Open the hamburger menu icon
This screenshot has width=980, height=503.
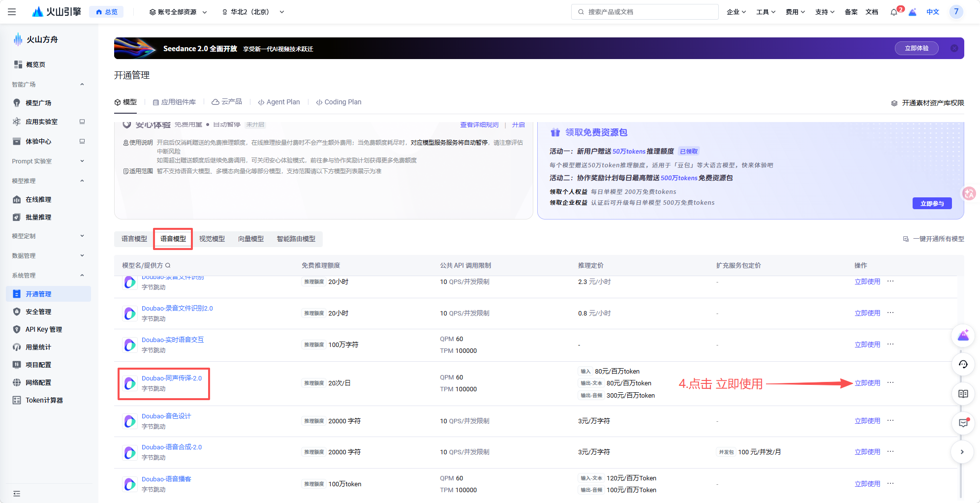[12, 12]
